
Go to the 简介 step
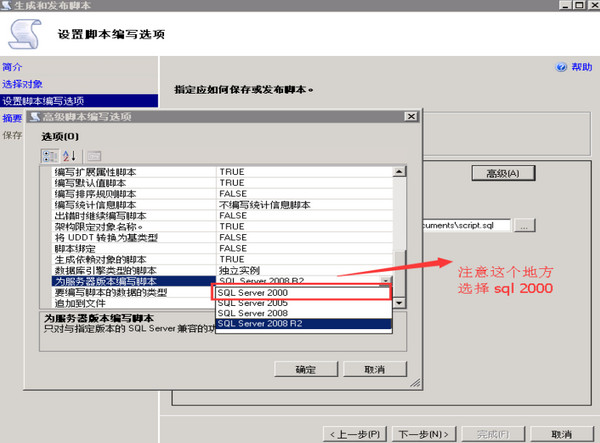click(x=12, y=67)
